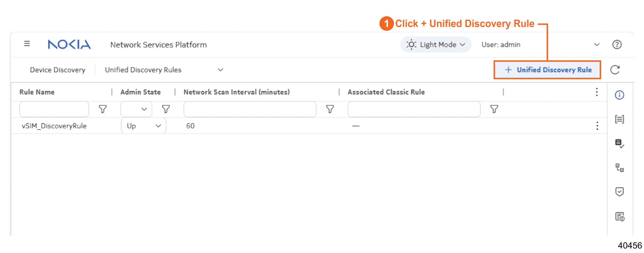Expand the Unified Discovery Rules dropdown

point(220,70)
